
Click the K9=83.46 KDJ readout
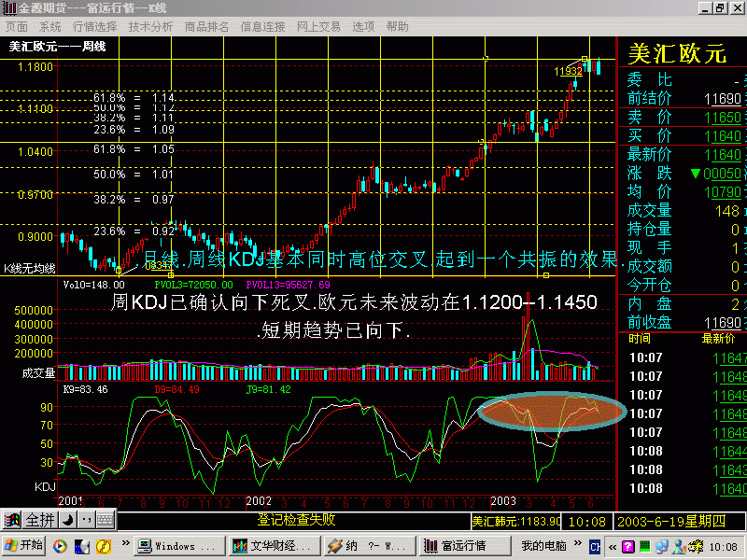click(85, 389)
